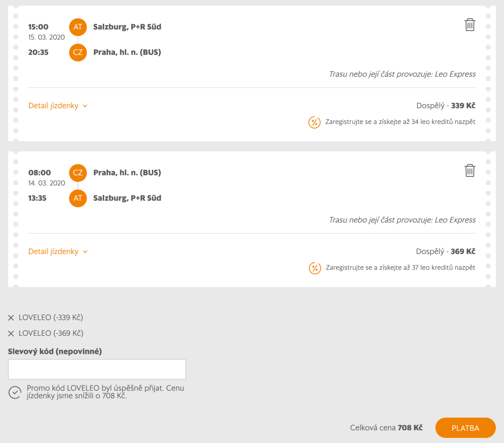Click AT badge on 15:00 departure
This screenshot has height=443, width=504.
click(78, 27)
